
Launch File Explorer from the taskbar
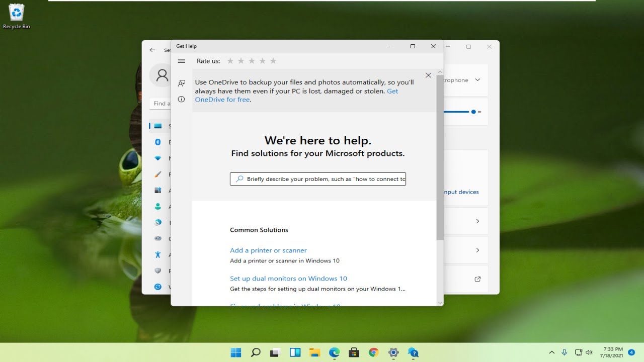click(x=314, y=352)
